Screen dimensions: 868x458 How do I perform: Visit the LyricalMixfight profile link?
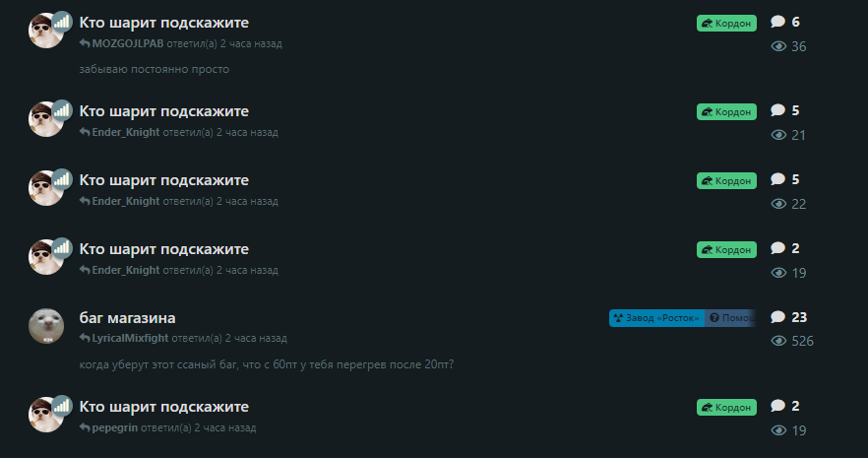130,338
